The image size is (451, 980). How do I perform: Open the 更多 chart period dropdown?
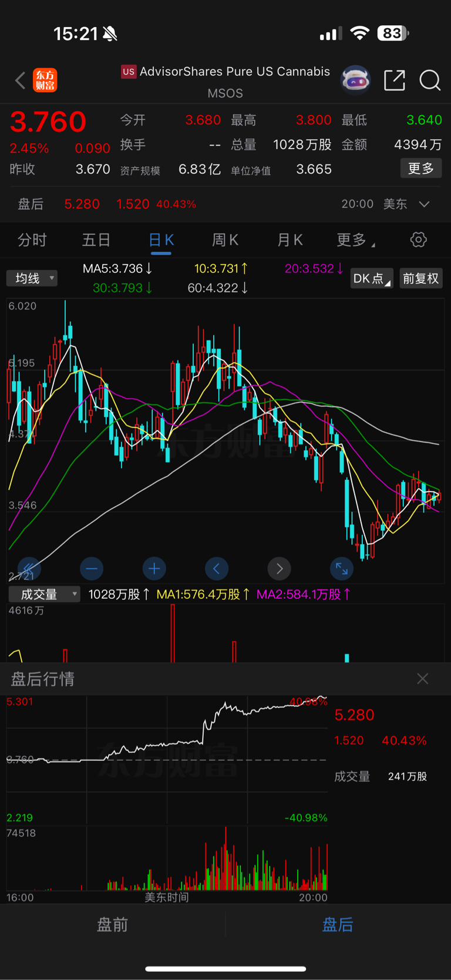[x=356, y=240]
